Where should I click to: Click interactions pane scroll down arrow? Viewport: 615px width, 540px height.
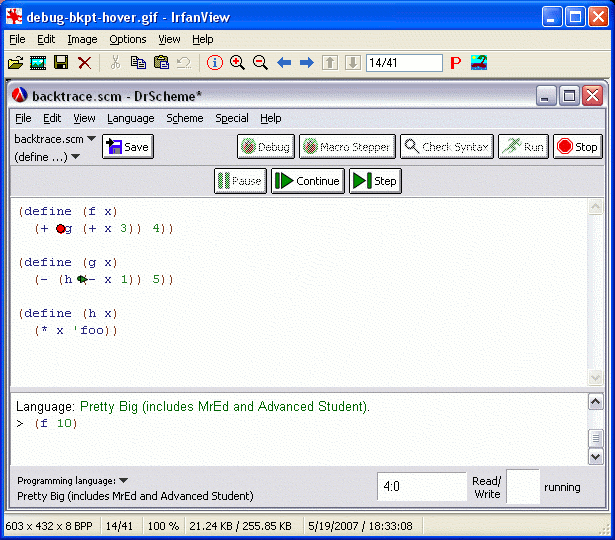[595, 457]
